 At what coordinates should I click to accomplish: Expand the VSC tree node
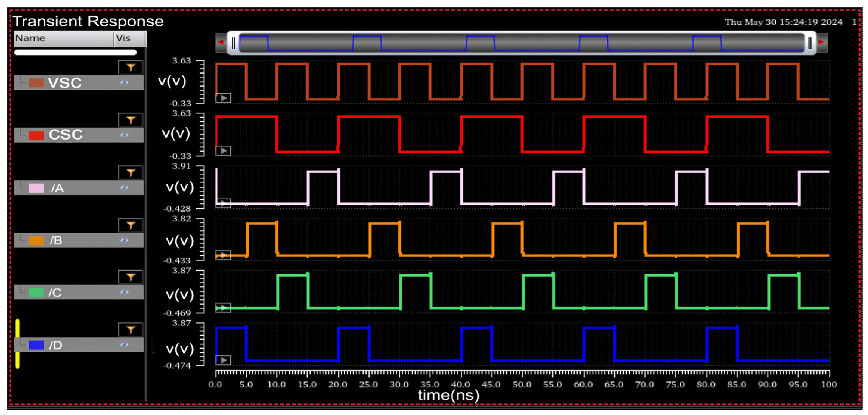[22, 81]
